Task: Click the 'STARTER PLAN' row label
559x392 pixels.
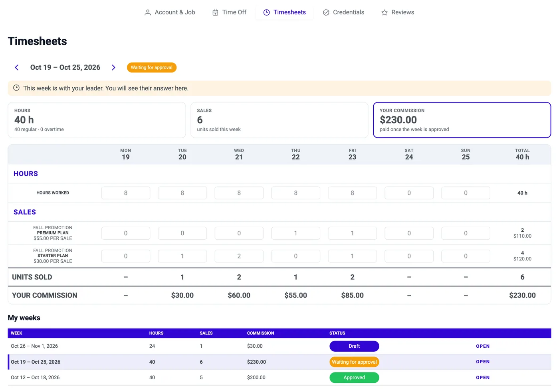Action: (x=53, y=256)
